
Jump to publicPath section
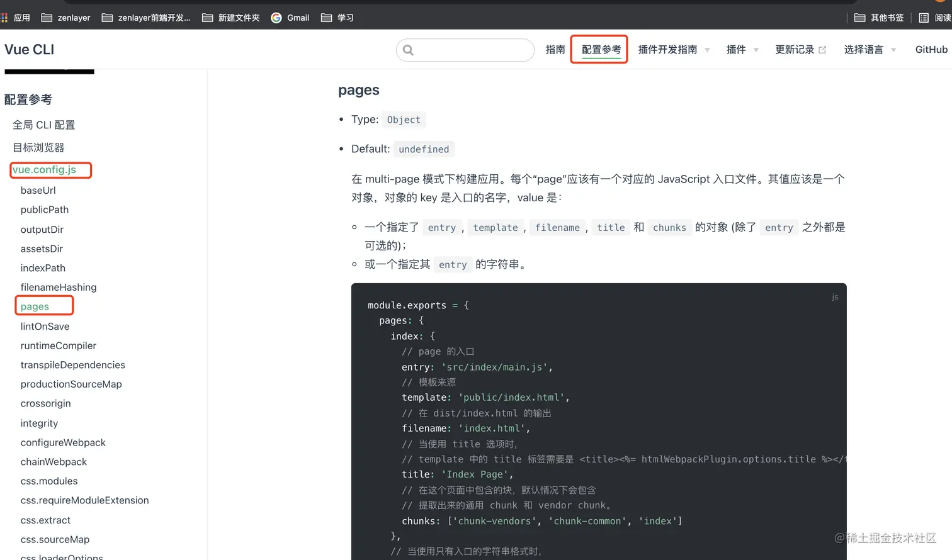(x=45, y=210)
